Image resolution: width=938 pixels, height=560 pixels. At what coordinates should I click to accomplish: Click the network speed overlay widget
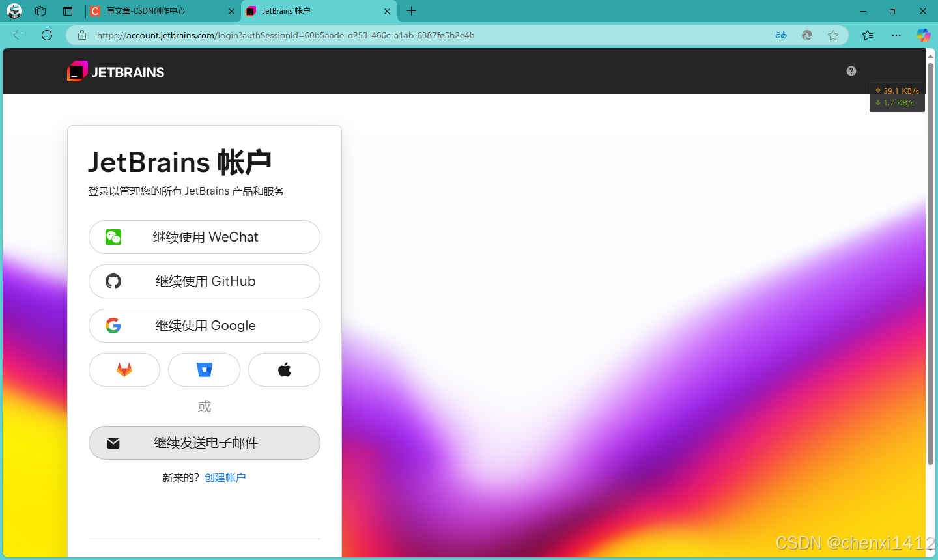coord(897,97)
